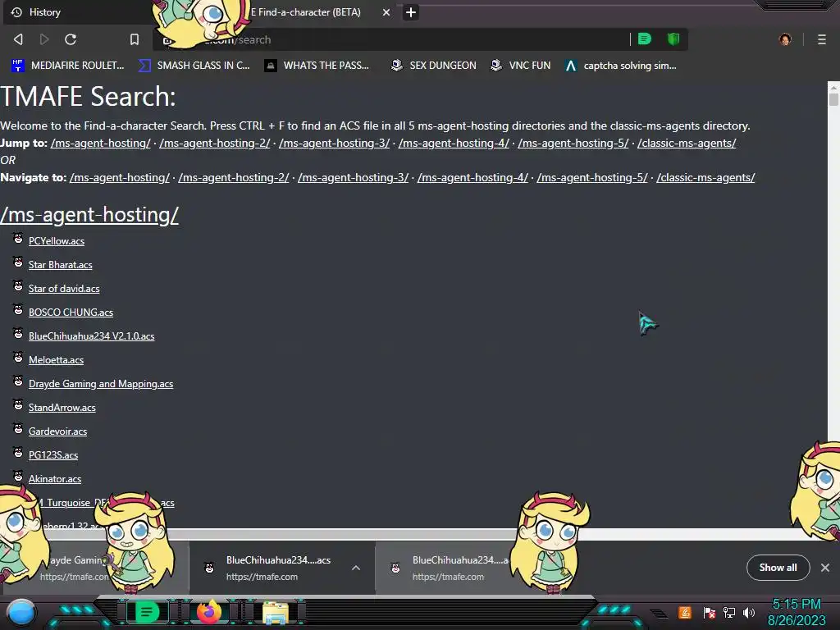840x630 pixels.
Task: Open the volume speaker tray icon
Action: tap(749, 612)
